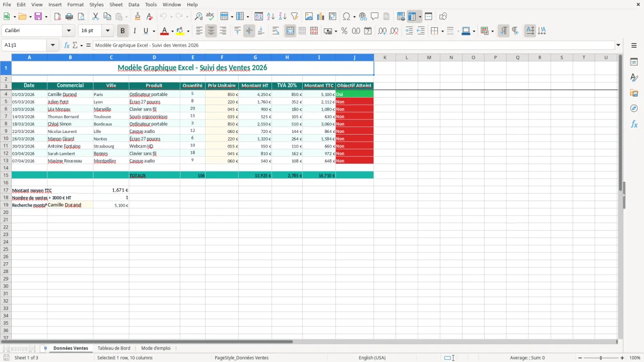Open the Data menu

coord(134,4)
